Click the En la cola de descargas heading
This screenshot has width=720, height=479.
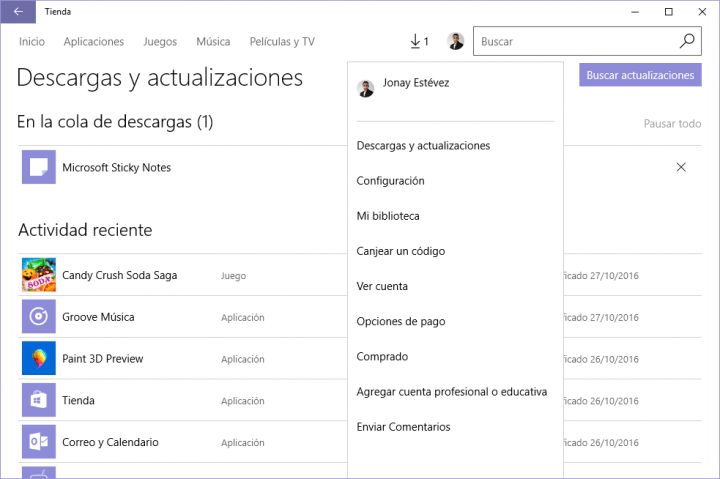(115, 122)
